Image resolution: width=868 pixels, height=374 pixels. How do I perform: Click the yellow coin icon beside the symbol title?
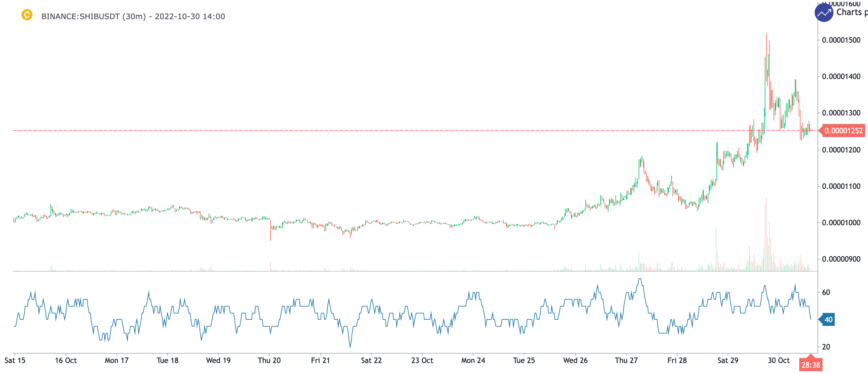click(x=27, y=15)
